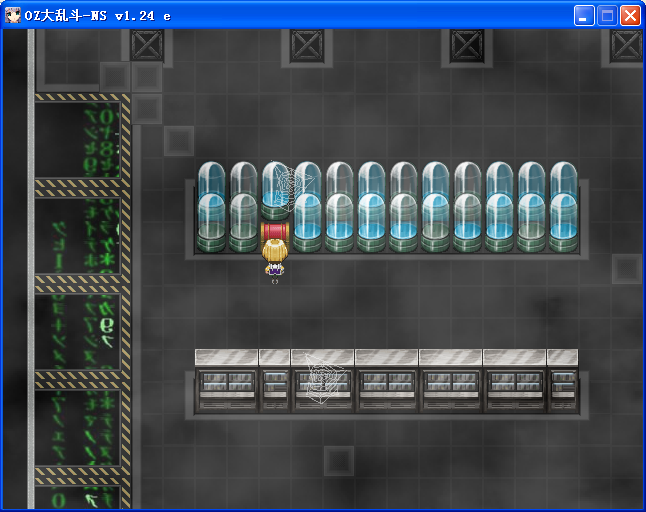Close the OZ大乱斗-NS game window
This screenshot has height=512, width=646.
pos(630,16)
